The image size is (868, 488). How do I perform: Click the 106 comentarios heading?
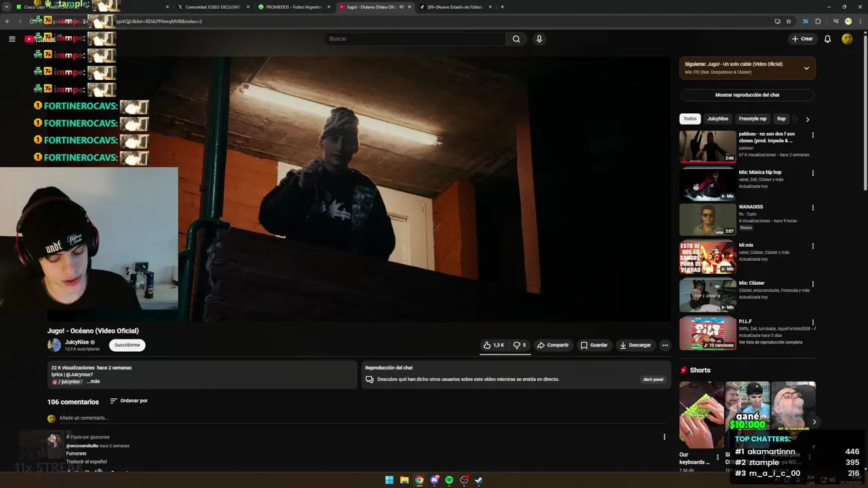pyautogui.click(x=73, y=402)
